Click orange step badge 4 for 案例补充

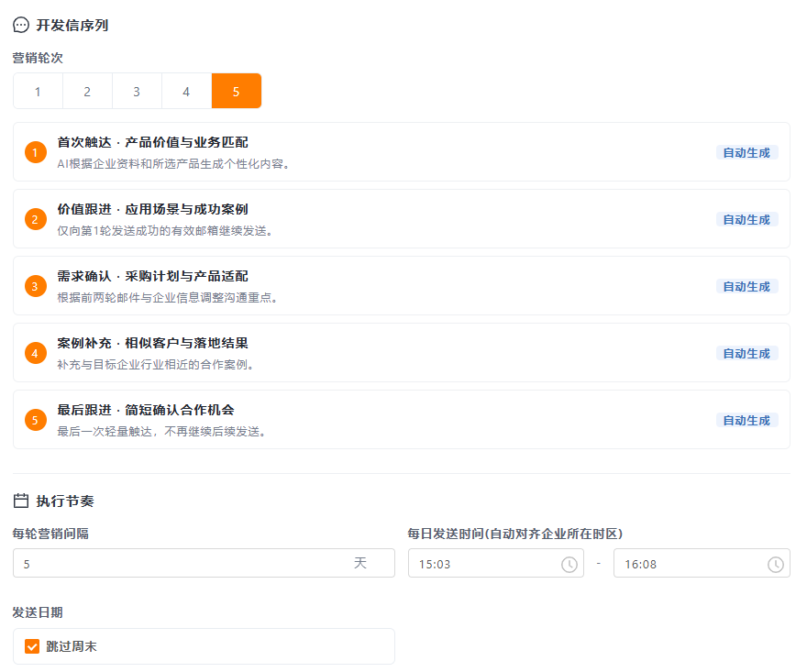[x=36, y=353]
